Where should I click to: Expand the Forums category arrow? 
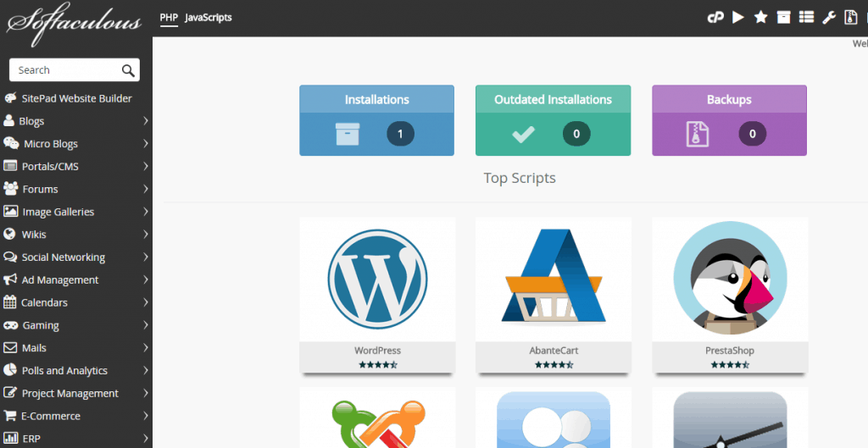click(146, 189)
